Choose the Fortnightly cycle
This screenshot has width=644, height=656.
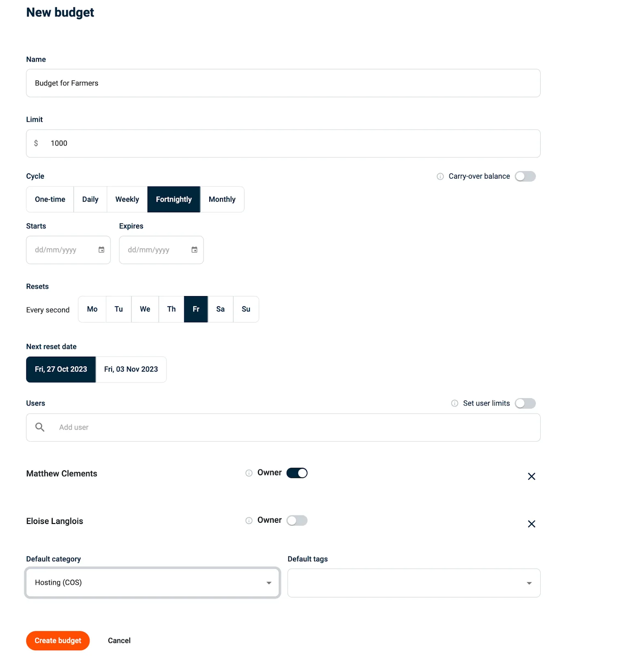[174, 199]
